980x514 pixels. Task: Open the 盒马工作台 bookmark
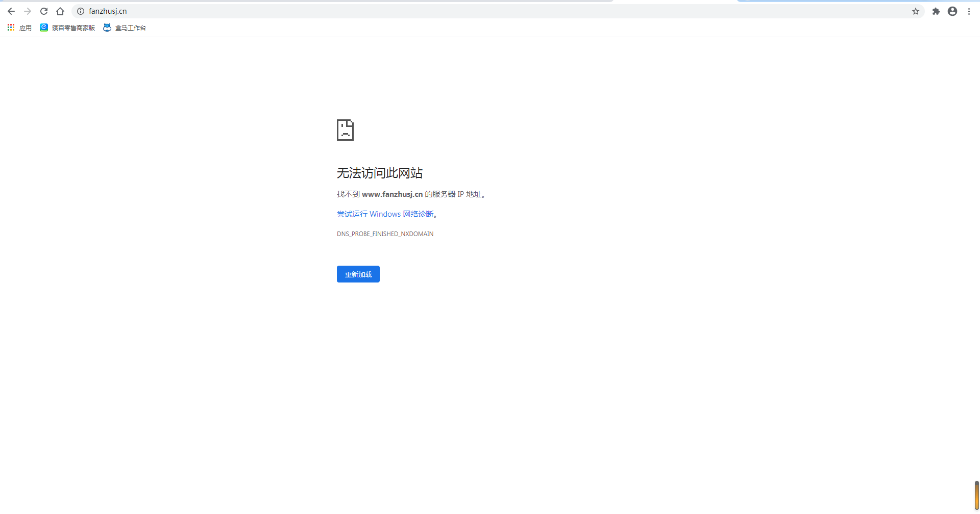pos(125,28)
